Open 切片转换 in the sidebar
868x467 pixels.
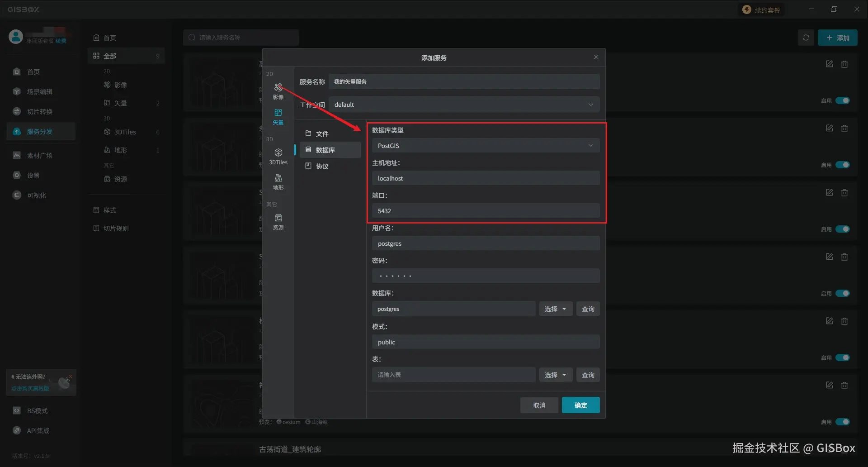pos(41,111)
